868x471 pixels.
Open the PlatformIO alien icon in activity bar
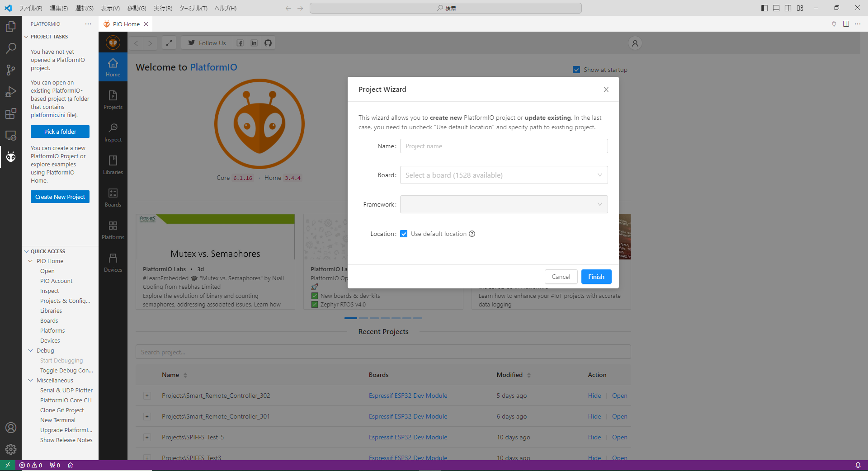tap(11, 157)
